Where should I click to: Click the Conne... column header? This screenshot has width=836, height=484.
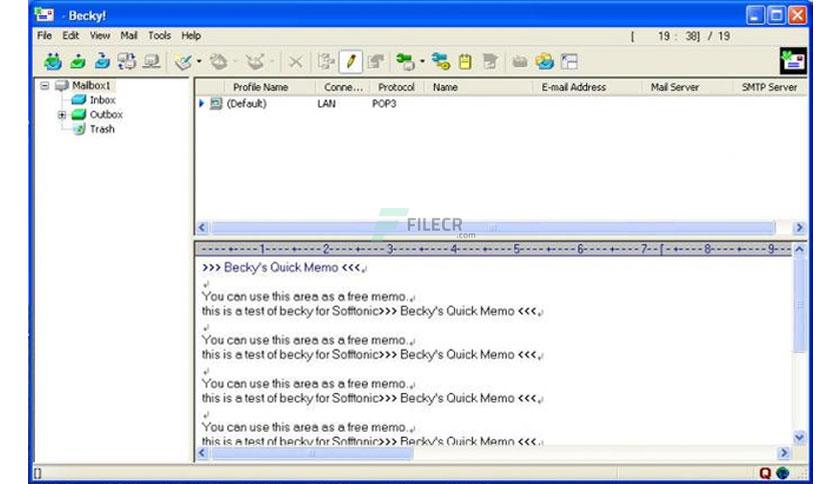pyautogui.click(x=343, y=87)
